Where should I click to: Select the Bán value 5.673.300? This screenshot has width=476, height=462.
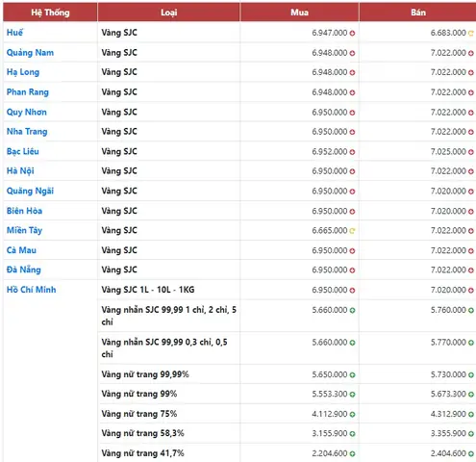[448, 394]
